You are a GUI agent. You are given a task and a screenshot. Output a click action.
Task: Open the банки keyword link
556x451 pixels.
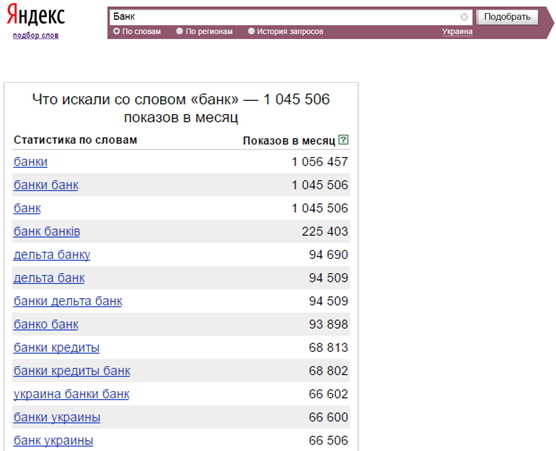(30, 162)
